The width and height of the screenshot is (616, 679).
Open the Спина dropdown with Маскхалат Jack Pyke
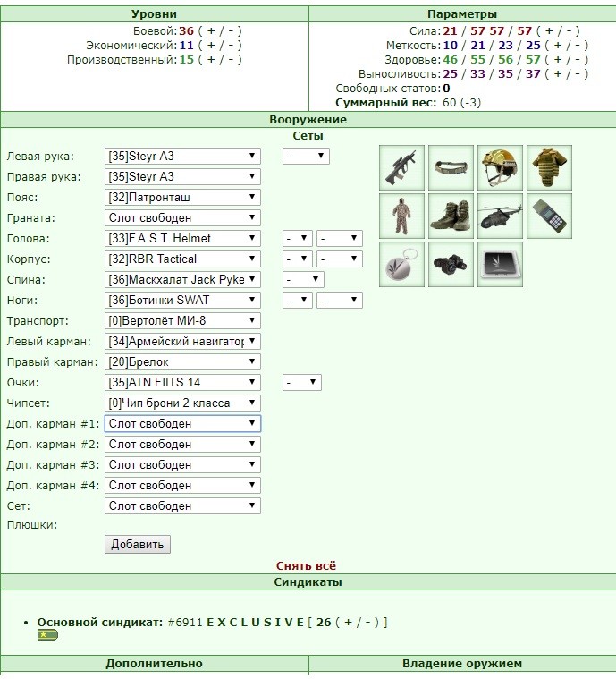click(x=182, y=279)
